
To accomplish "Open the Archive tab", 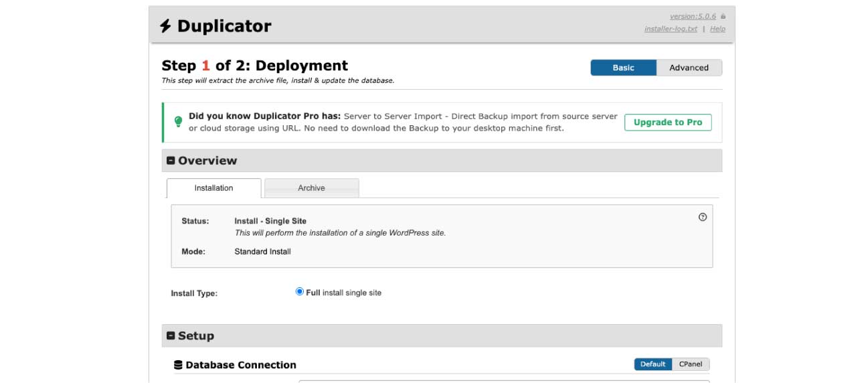I will pos(311,188).
